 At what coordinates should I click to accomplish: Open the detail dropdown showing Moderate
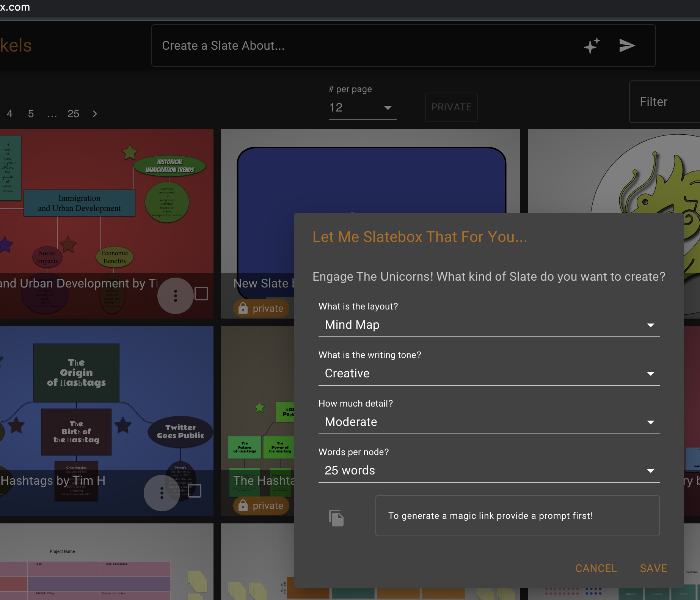coord(489,422)
